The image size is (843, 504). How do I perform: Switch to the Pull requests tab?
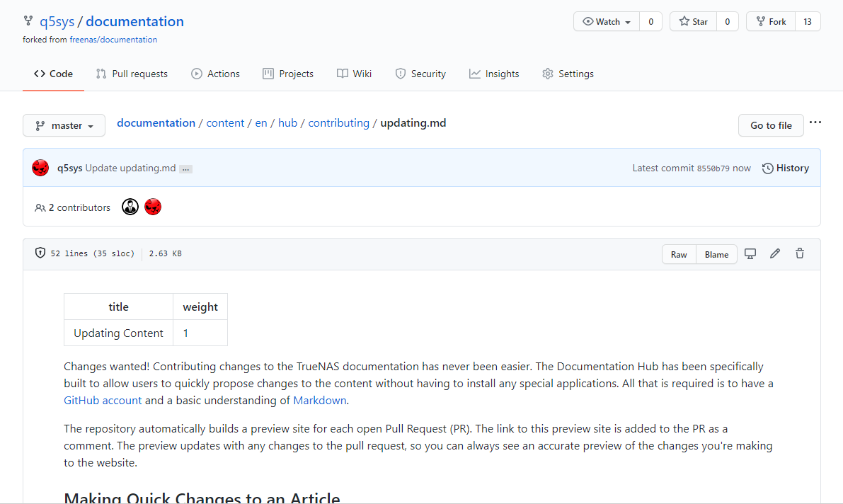point(132,74)
